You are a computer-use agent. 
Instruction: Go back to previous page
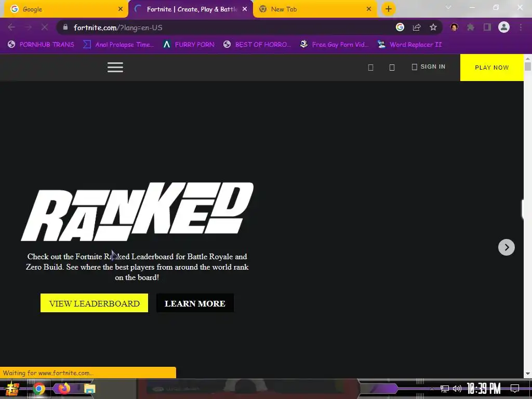[x=11, y=28]
